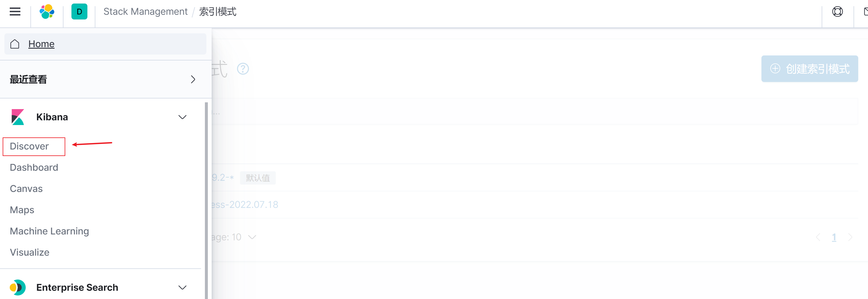Click the Enterprise Search logo icon

[17, 287]
